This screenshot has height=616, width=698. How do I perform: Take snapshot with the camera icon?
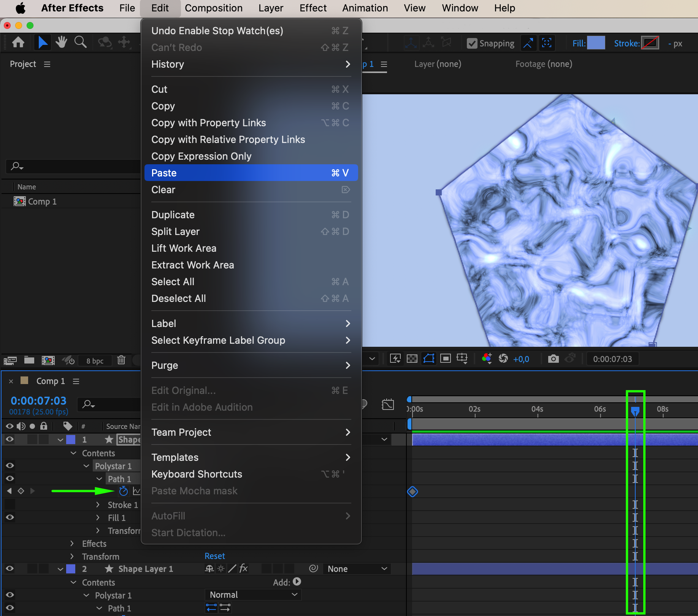553,359
